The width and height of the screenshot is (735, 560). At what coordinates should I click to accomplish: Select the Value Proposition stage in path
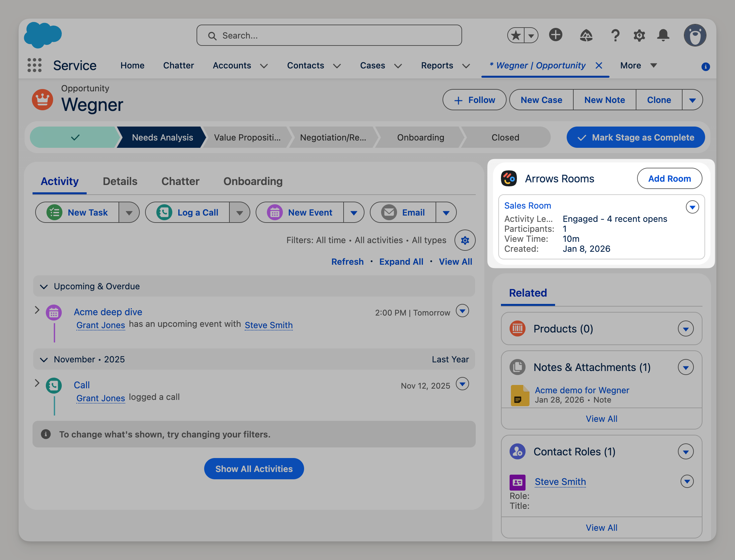(247, 137)
